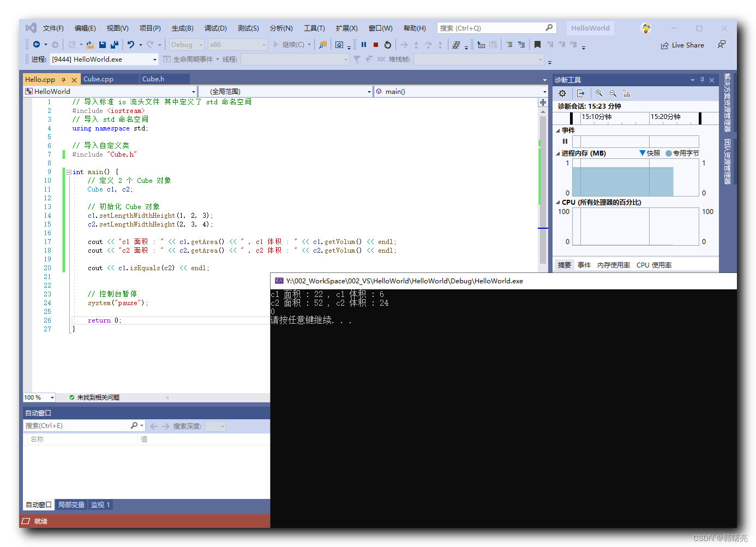The height and width of the screenshot is (547, 756).
Task: Collapse the CPU usage section
Action: point(557,203)
